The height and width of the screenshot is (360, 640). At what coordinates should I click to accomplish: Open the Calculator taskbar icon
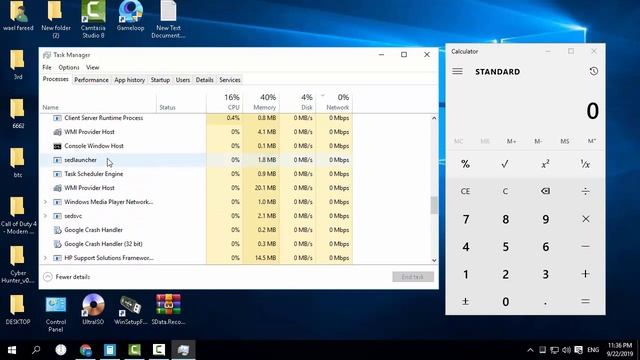[x=110, y=350]
